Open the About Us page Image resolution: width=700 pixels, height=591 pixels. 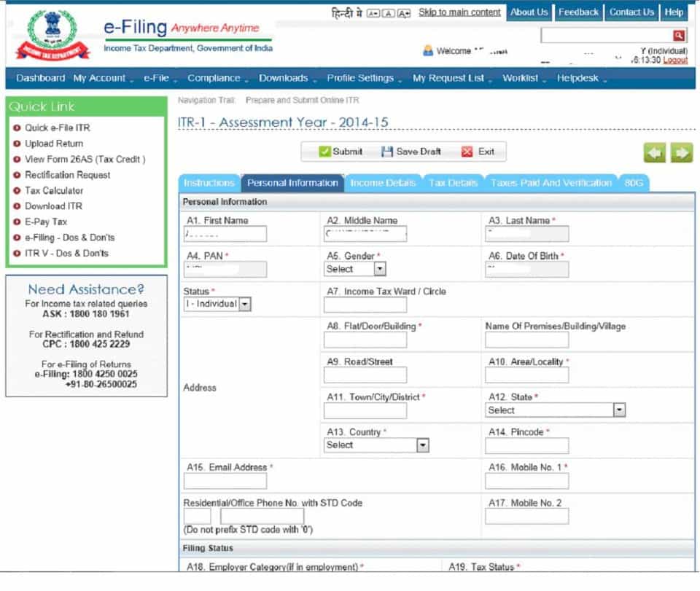tap(529, 12)
